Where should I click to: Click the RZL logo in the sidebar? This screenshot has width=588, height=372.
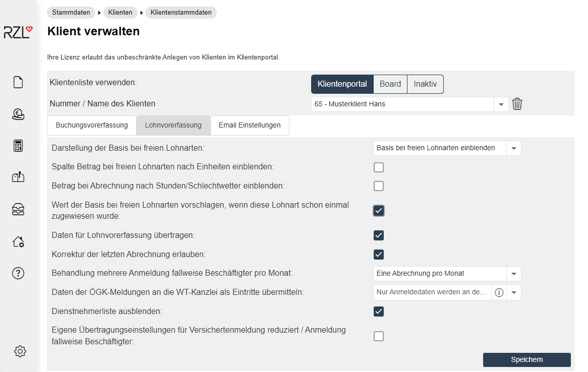click(x=18, y=32)
